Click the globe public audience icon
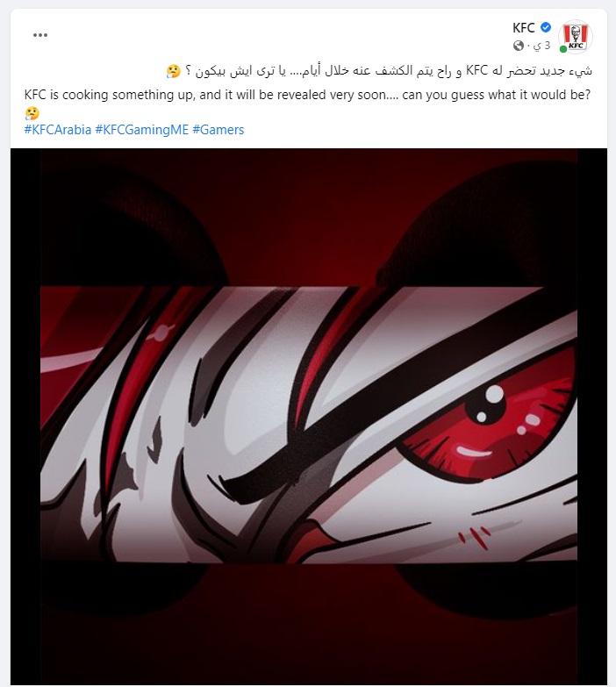Viewport: 616px width, 687px height. [519, 46]
